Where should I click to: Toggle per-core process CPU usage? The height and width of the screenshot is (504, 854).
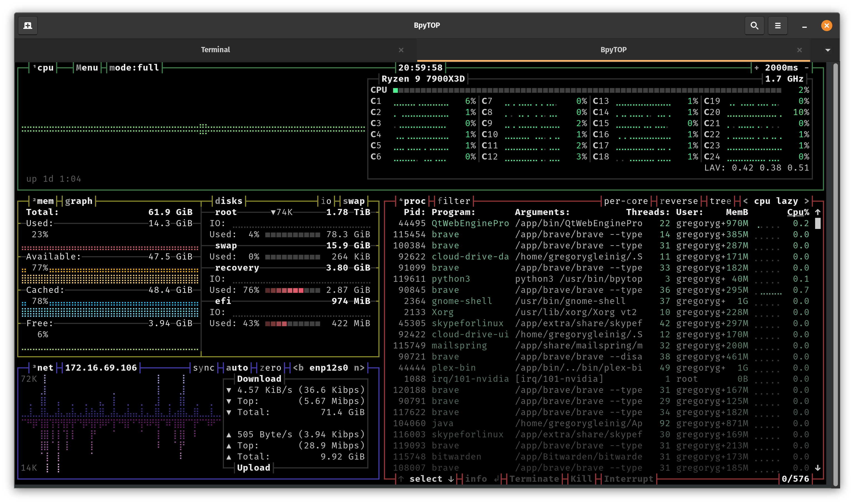(626, 201)
